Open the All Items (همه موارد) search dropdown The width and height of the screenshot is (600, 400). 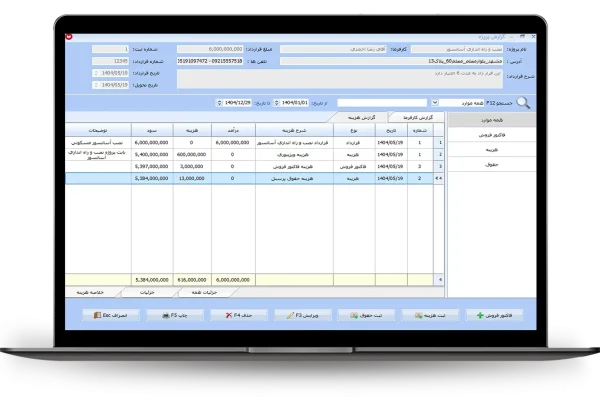pyautogui.click(x=434, y=102)
